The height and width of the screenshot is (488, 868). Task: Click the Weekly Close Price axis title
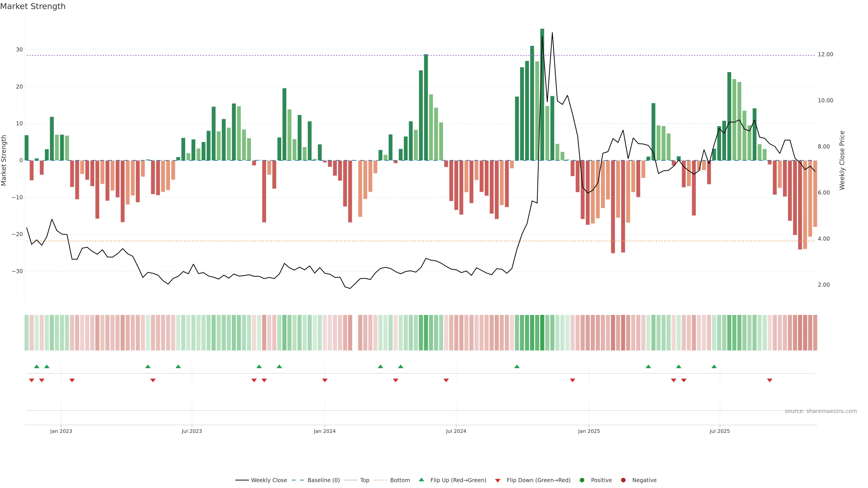pyautogui.click(x=842, y=160)
